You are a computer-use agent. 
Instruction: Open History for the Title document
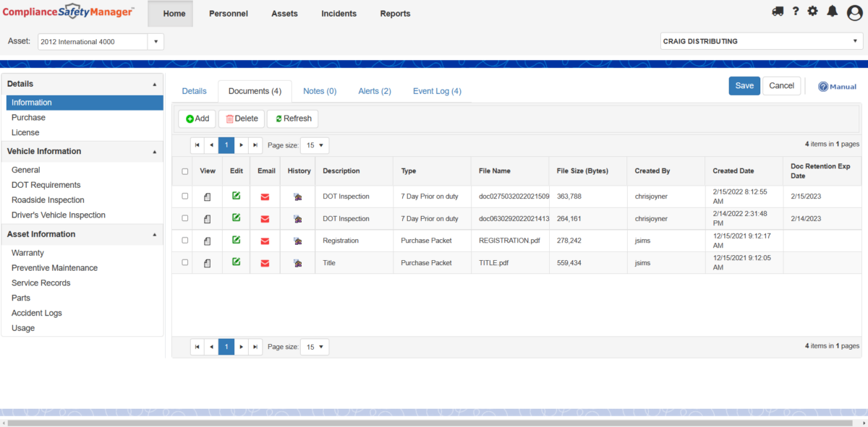pyautogui.click(x=297, y=262)
